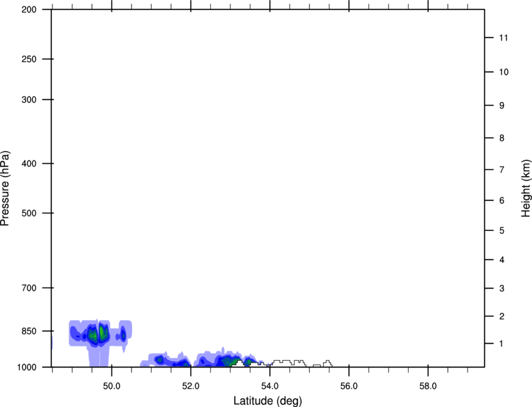Select the 850 pressure tick label

tap(29, 331)
